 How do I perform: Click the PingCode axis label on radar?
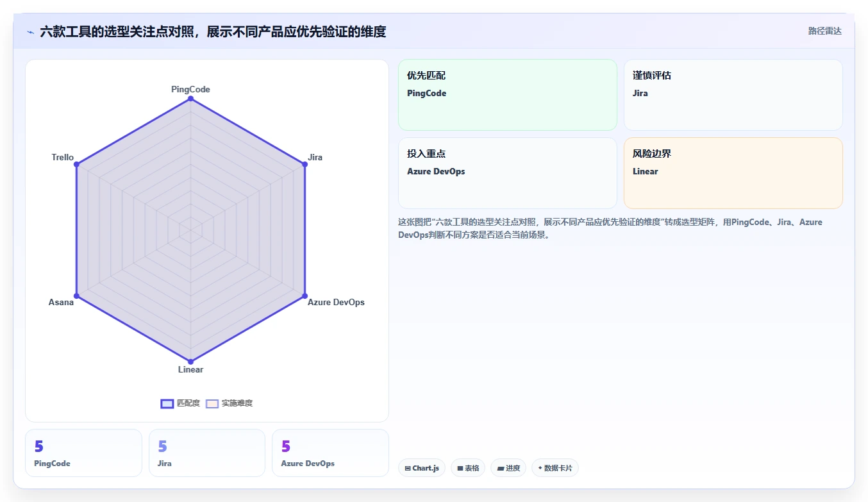click(x=190, y=89)
